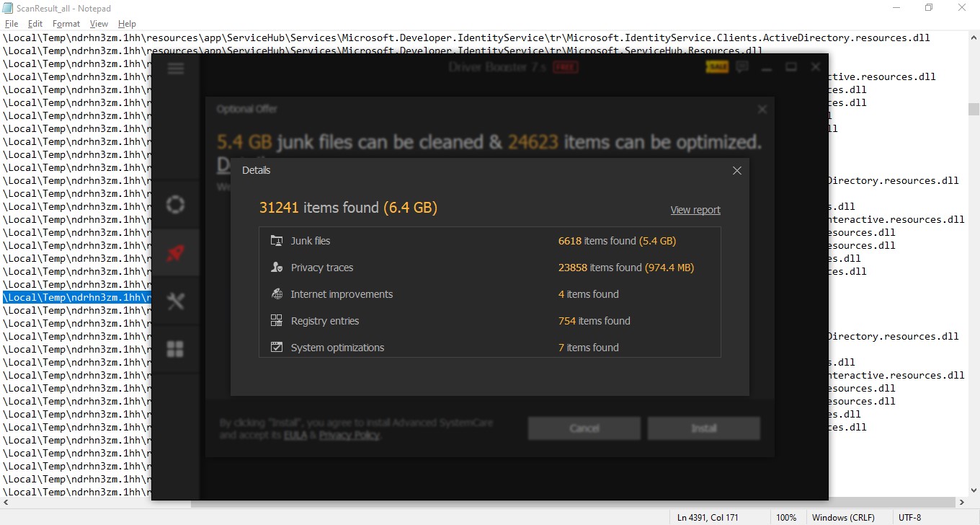Click the Cancel button in Optional Offer

coord(584,428)
